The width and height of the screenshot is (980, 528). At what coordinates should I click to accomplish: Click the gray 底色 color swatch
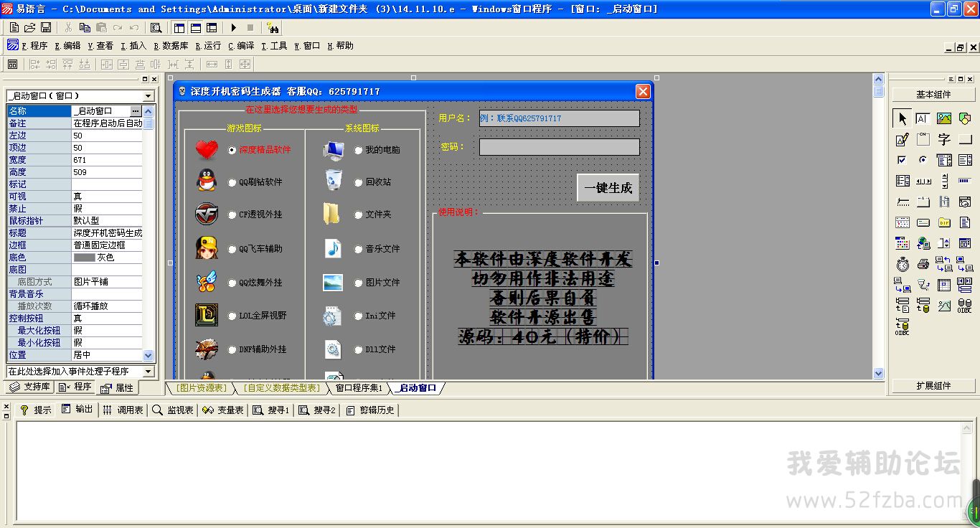click(84, 258)
